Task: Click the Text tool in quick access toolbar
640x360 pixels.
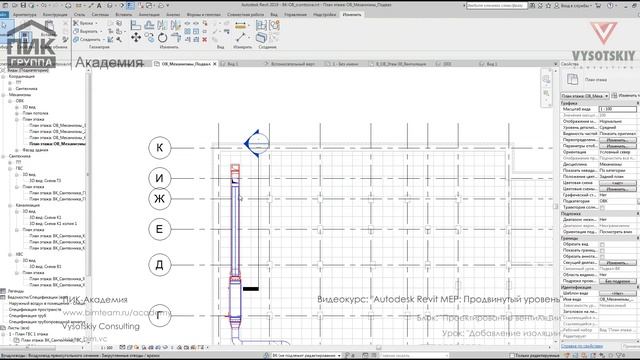Action: click(99, 5)
